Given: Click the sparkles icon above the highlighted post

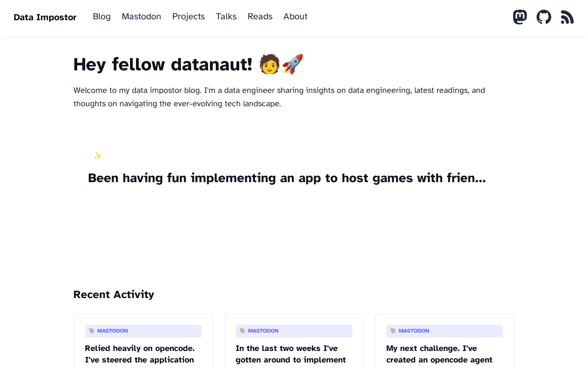Looking at the screenshot, I should coord(97,156).
